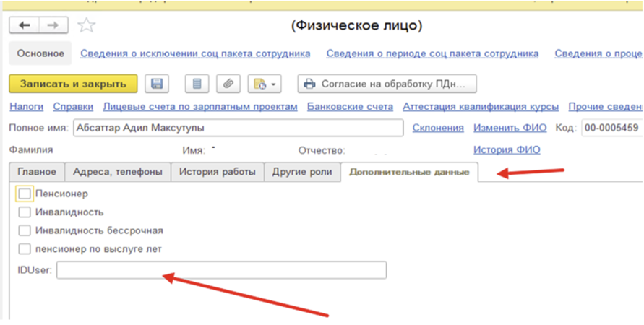This screenshot has height=325, width=644.
Task: Enable the Инвалидность checkbox
Action: [x=25, y=212]
